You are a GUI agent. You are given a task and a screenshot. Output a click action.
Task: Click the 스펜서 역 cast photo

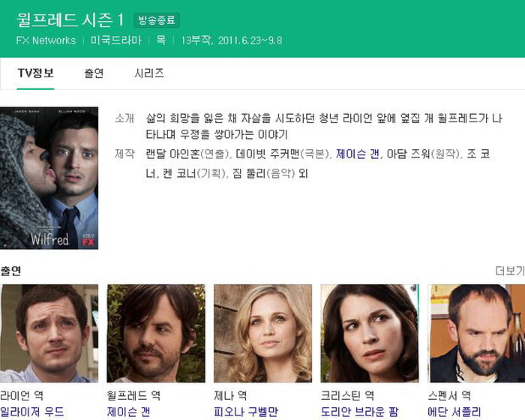point(476,333)
